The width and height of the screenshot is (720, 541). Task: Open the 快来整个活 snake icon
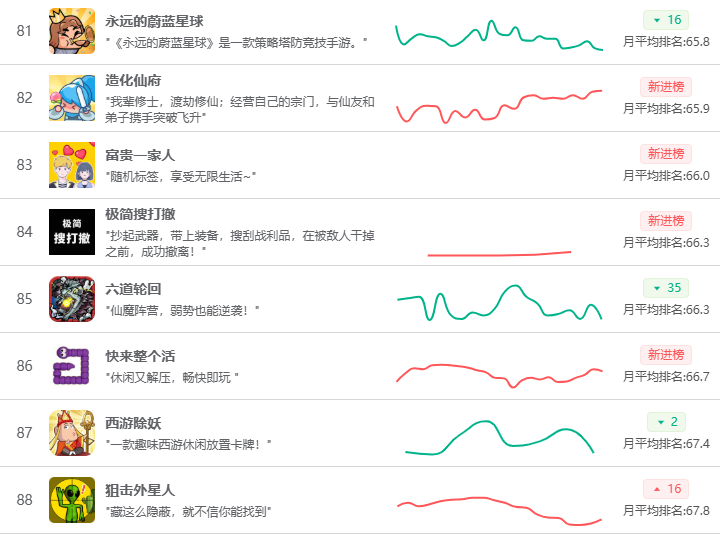(x=72, y=366)
